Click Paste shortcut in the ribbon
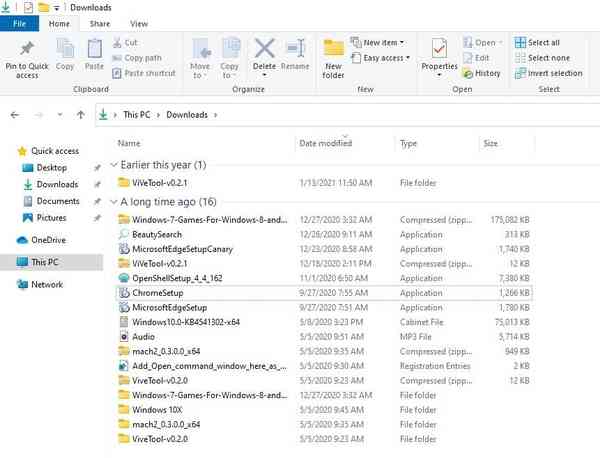Image resolution: width=600 pixels, height=458 pixels. pos(144,73)
